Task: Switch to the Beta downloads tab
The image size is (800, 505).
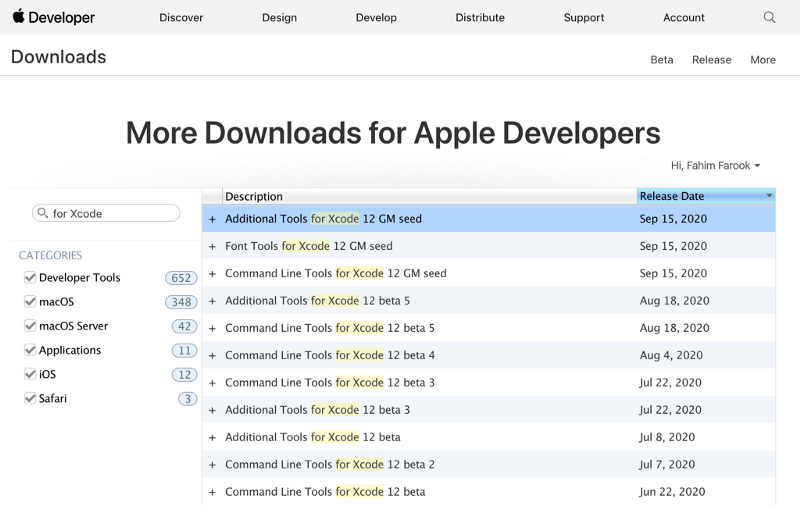Action: click(x=662, y=60)
